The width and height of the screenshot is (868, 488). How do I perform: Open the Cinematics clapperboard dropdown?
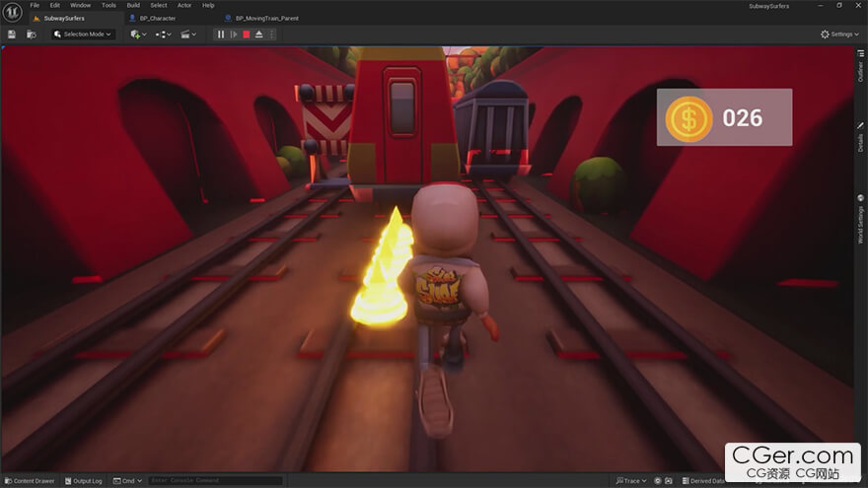point(188,35)
